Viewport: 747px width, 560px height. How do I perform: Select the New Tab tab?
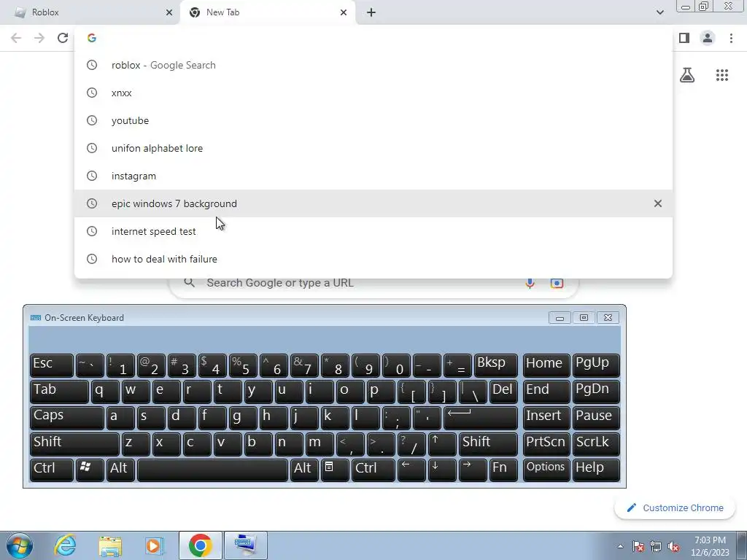pos(267,12)
